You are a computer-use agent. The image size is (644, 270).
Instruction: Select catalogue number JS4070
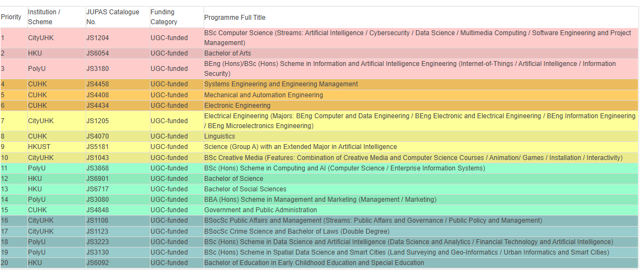97,136
